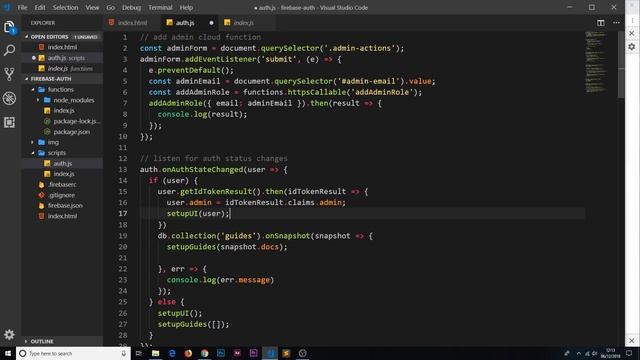Viewport: 640px width, 360px height.
Task: Open the Search view in activity bar
Action: point(9,50)
